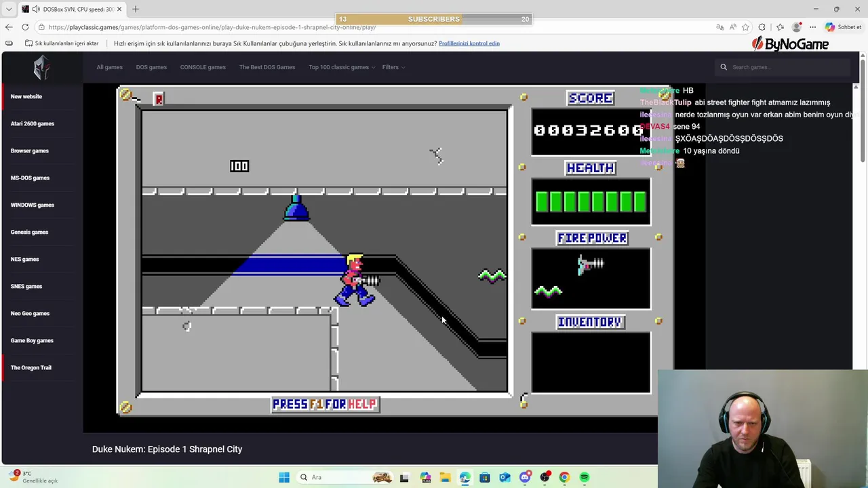
Task: Open the tab search dropdown arrow
Action: click(9, 9)
